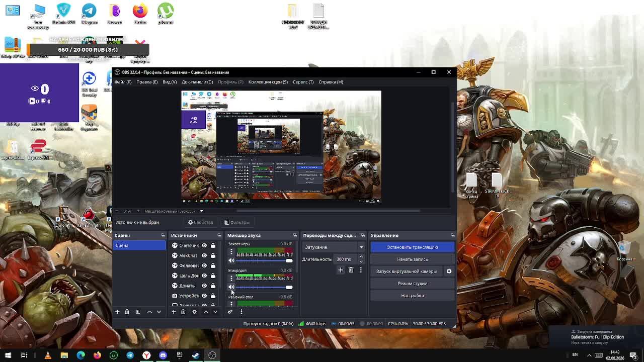Remove the current scene transition

point(351,270)
